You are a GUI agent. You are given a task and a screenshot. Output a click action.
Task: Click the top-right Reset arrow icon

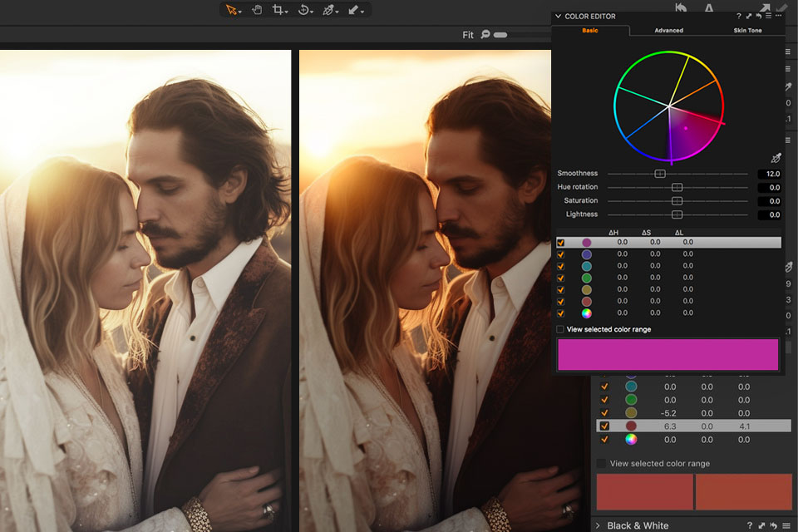pyautogui.click(x=681, y=7)
